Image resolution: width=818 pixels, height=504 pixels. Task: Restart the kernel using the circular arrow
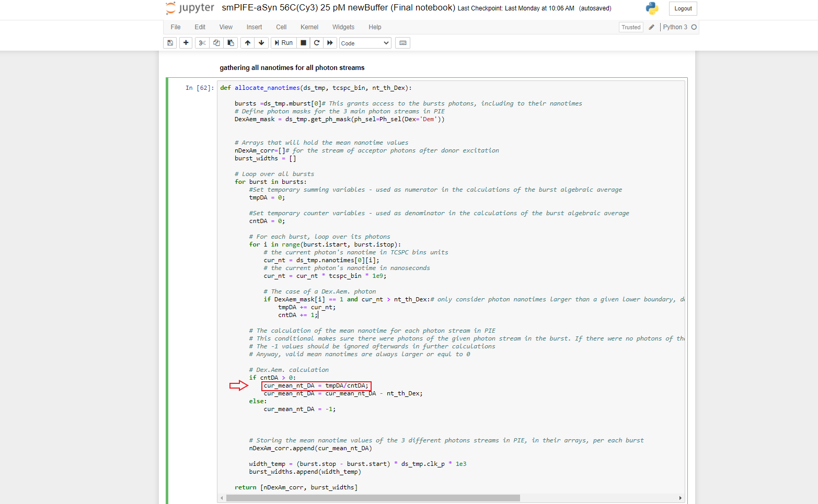click(x=316, y=43)
